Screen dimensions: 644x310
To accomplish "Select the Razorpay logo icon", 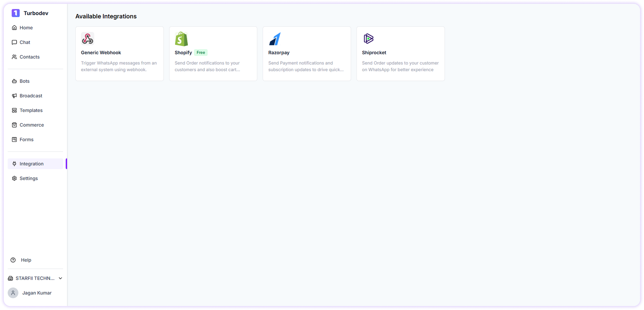I will (275, 39).
